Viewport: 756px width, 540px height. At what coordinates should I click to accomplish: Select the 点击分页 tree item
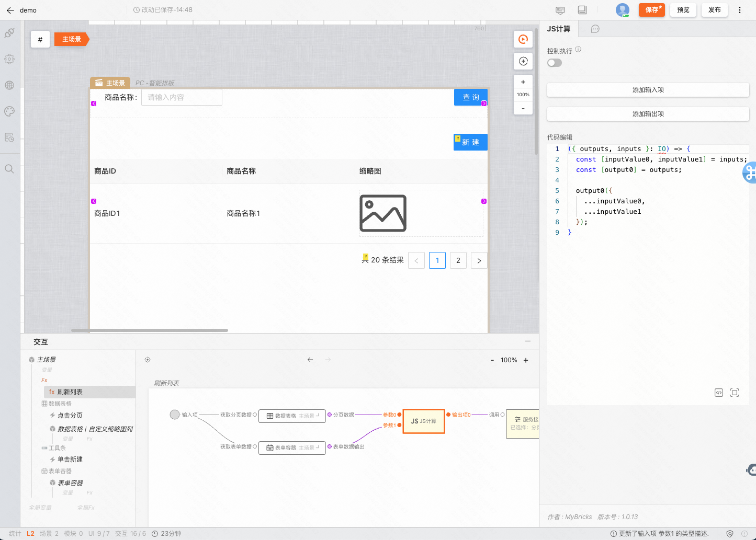pyautogui.click(x=66, y=416)
